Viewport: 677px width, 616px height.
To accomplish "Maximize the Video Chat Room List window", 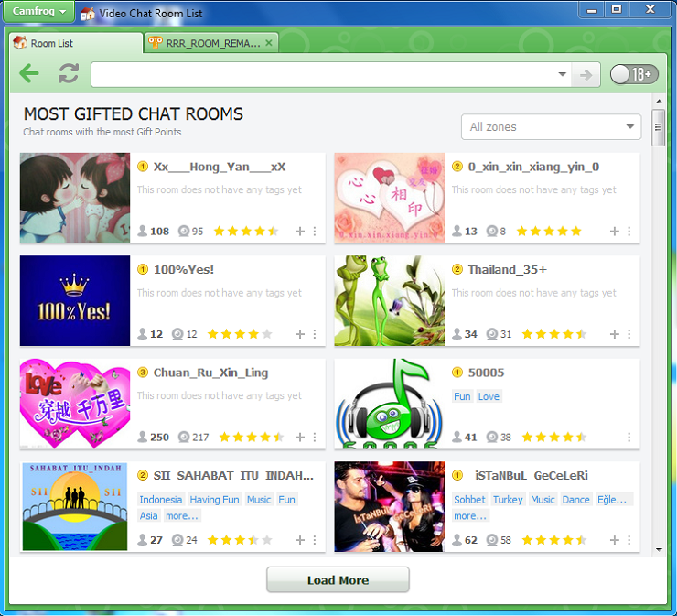I will (617, 9).
